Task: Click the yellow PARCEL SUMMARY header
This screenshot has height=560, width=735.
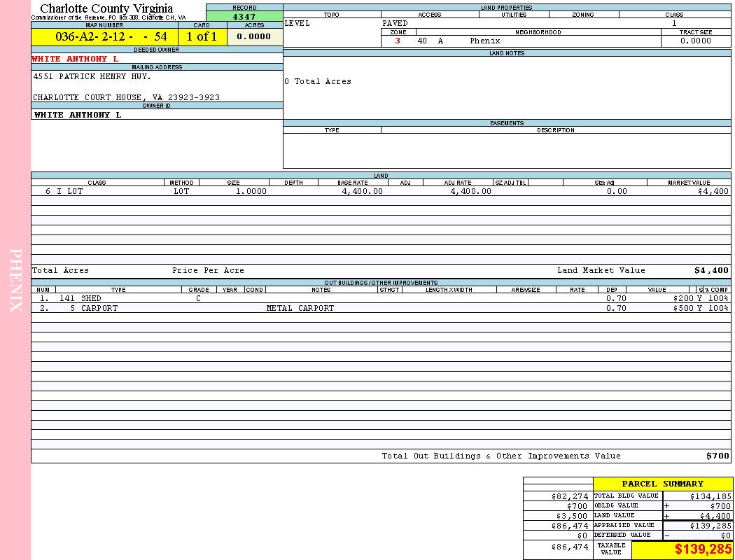Action: 662,484
